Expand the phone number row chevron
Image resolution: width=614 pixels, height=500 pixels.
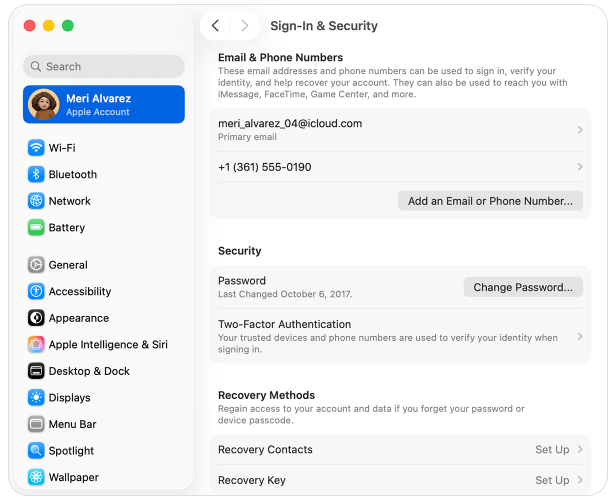580,167
